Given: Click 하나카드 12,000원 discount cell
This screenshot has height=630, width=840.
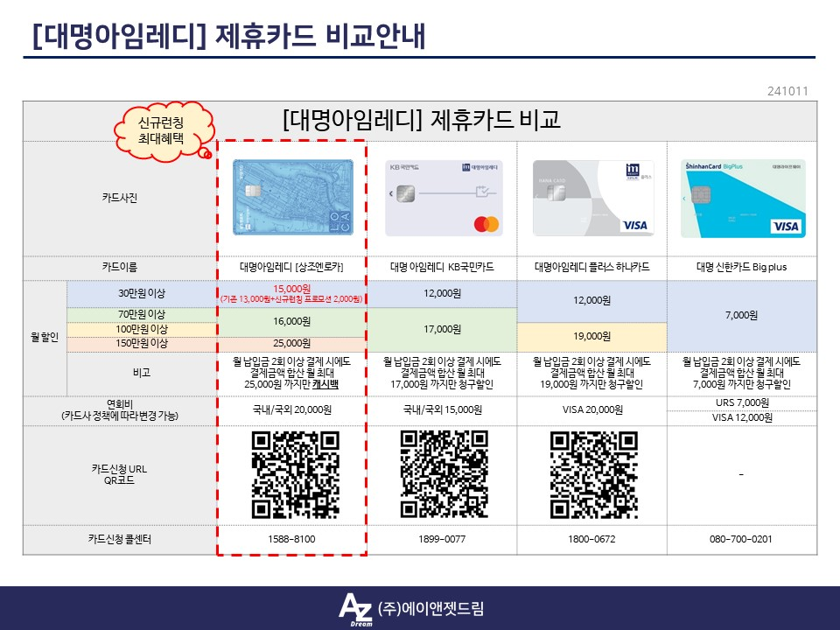Looking at the screenshot, I should pyautogui.click(x=592, y=300).
